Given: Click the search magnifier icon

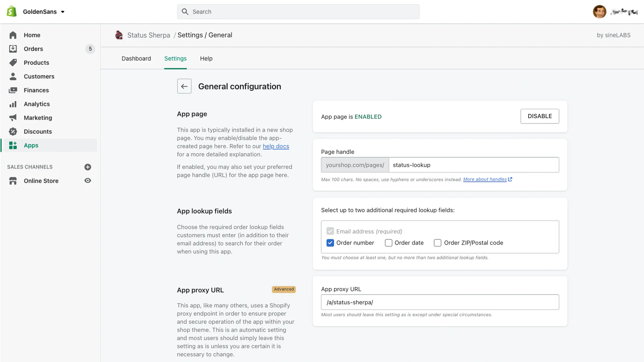Looking at the screenshot, I should (x=185, y=12).
